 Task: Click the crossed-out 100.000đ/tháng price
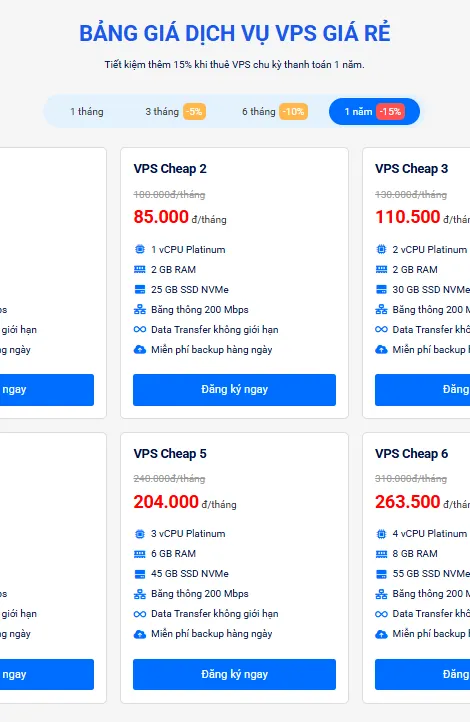tap(169, 194)
